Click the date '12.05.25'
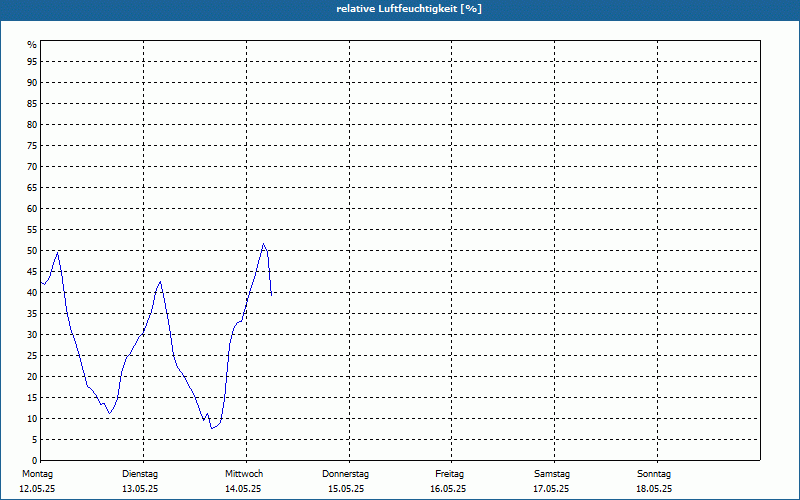This screenshot has width=800, height=500. 37,489
